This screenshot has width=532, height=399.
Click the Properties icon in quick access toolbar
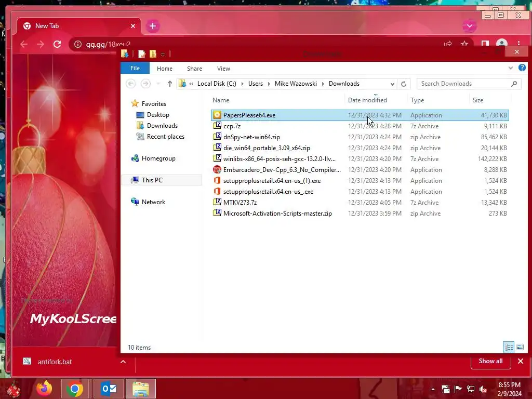[x=142, y=54]
